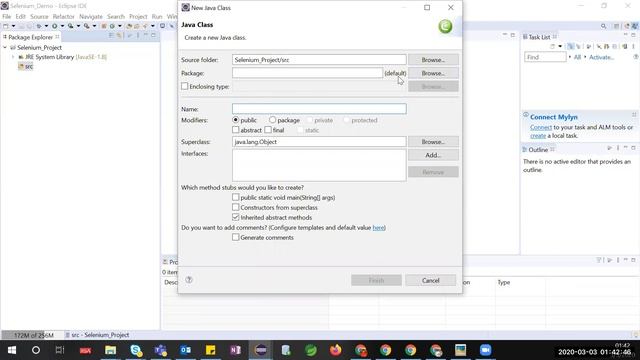Viewport: 640px width, 360px height.
Task: Check the Enclosing type checkbox
Action: pos(184,86)
